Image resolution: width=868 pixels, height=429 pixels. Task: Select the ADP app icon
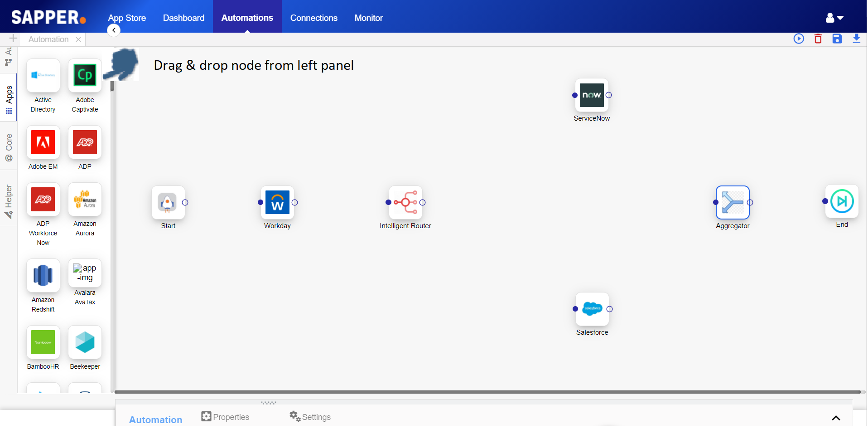tap(85, 142)
